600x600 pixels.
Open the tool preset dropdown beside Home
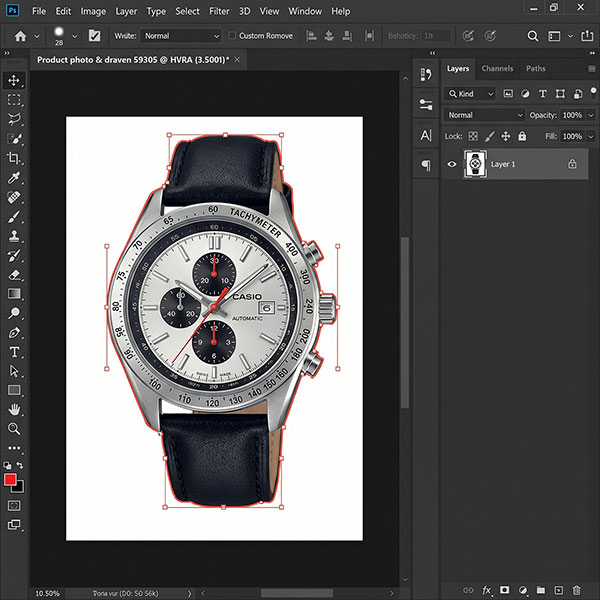point(37,37)
